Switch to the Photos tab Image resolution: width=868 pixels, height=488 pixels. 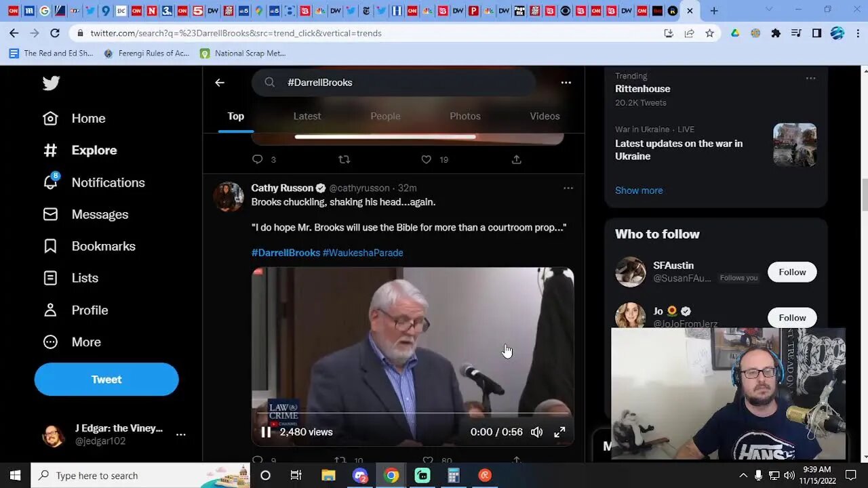[x=465, y=116]
